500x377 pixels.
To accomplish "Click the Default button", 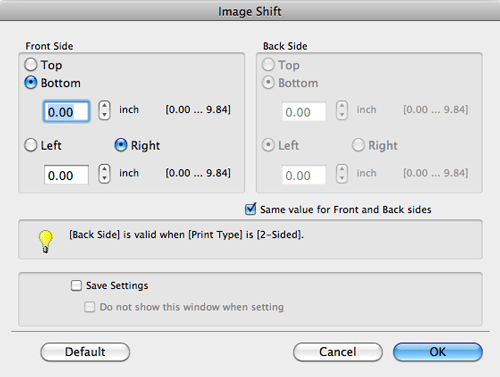I will coord(85,352).
